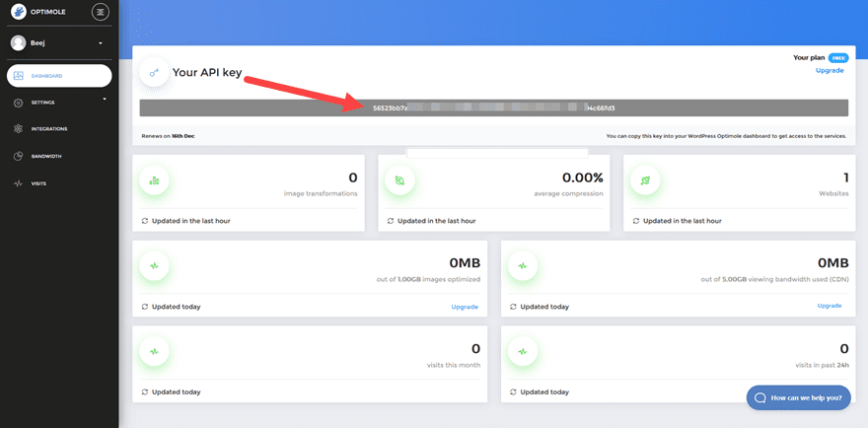Click the Beej user avatar
The width and height of the screenshot is (868, 428).
pos(19,42)
